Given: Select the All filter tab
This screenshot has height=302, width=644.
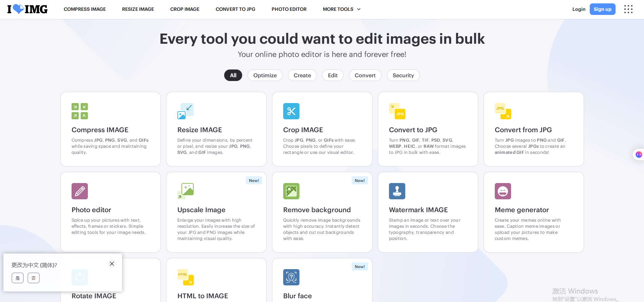Looking at the screenshot, I should [233, 75].
